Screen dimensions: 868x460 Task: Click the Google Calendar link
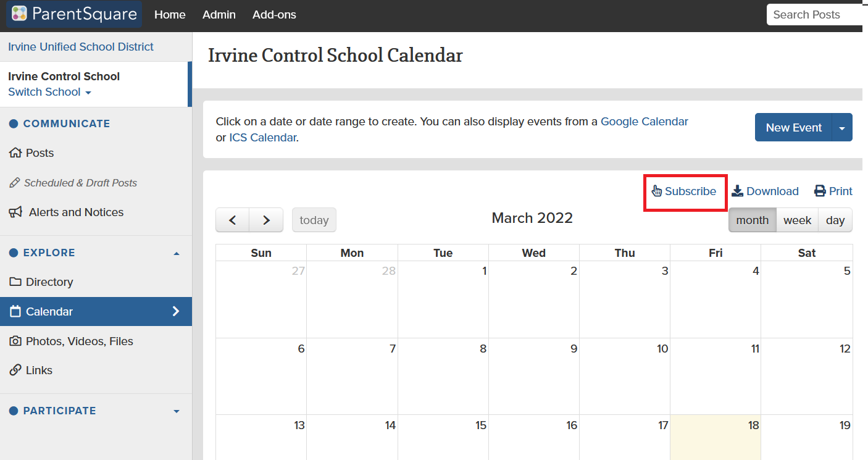(x=644, y=122)
